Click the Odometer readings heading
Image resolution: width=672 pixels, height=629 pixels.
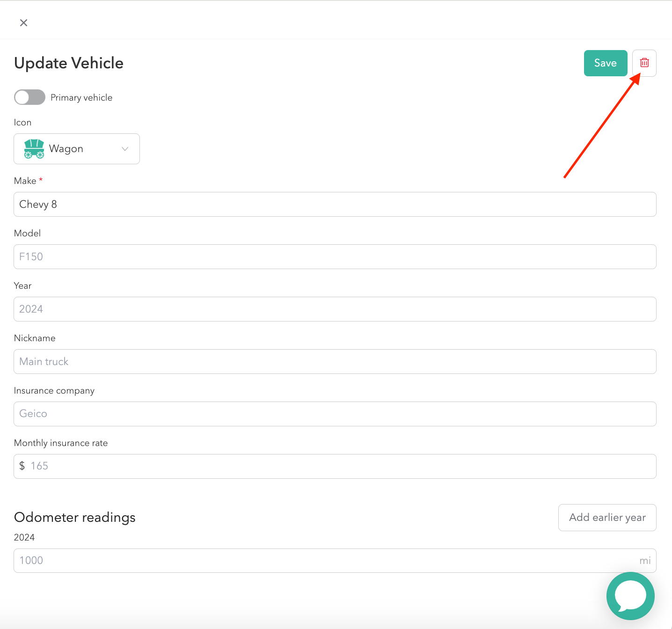tap(75, 517)
